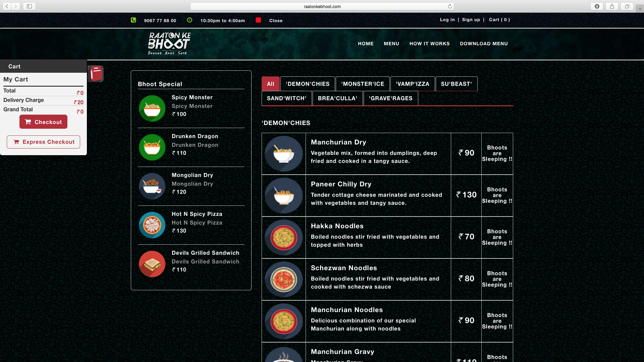Click the Checkout button

(x=43, y=122)
